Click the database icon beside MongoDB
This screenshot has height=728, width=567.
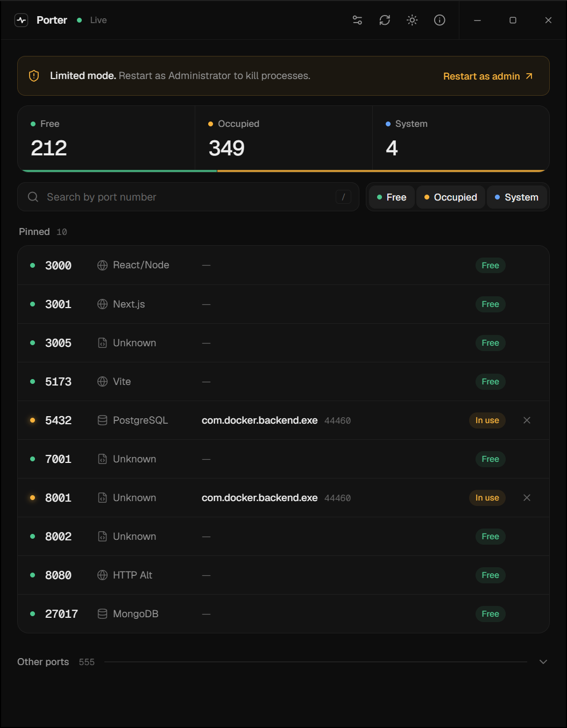coord(102,613)
